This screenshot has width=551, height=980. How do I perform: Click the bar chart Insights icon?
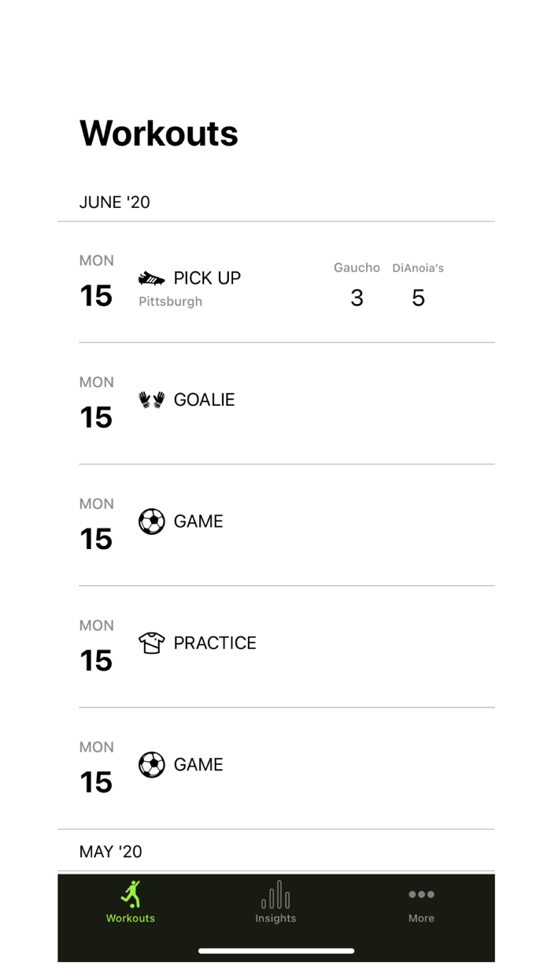point(275,894)
